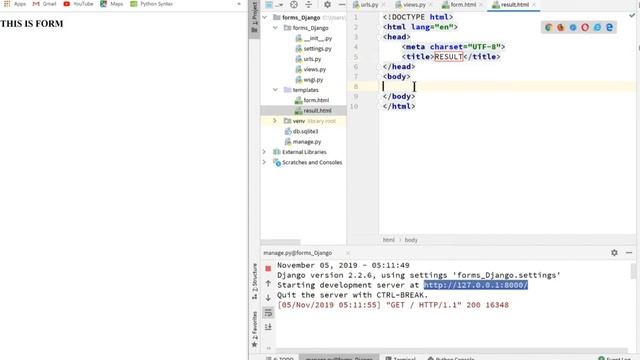The image size is (640, 360).
Task: Click the up arrow in Run console
Action: [268, 283]
